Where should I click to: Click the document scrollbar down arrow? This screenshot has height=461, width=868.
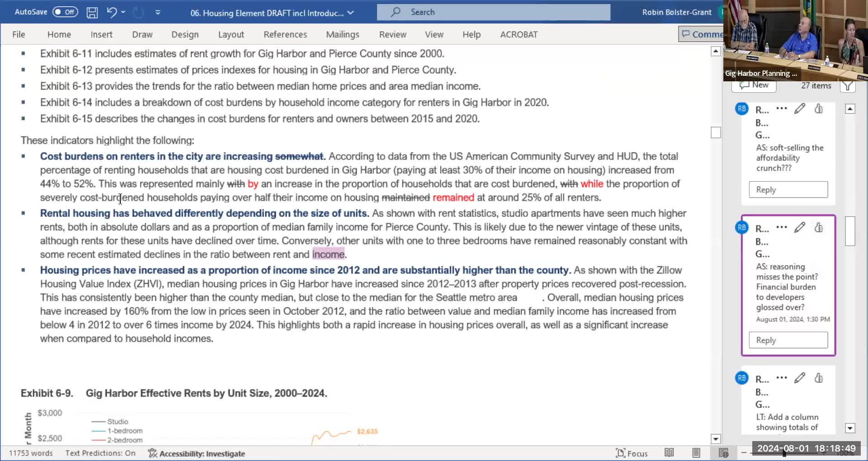click(716, 439)
